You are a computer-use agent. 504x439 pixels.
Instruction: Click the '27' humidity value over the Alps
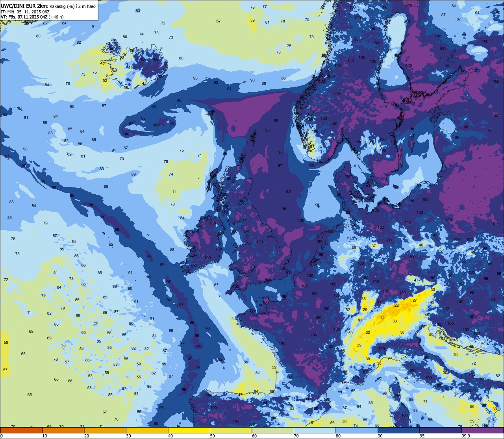415,300
